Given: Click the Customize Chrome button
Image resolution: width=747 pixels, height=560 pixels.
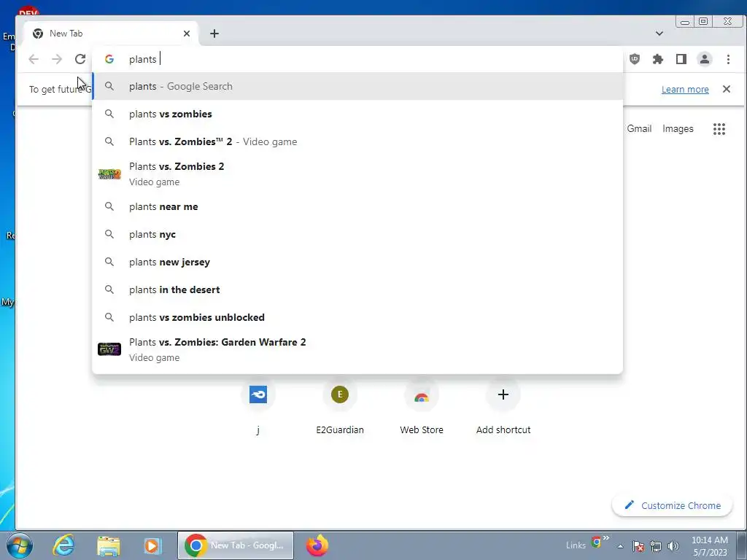Looking at the screenshot, I should click(672, 505).
